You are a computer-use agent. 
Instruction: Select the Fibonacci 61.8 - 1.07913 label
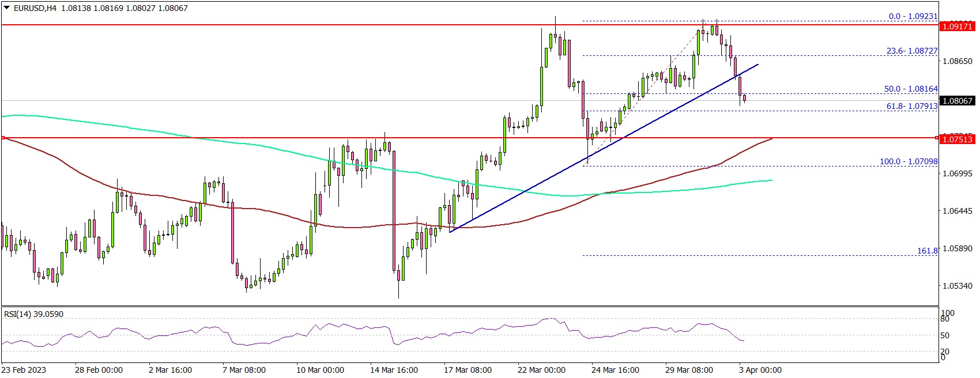pos(911,107)
